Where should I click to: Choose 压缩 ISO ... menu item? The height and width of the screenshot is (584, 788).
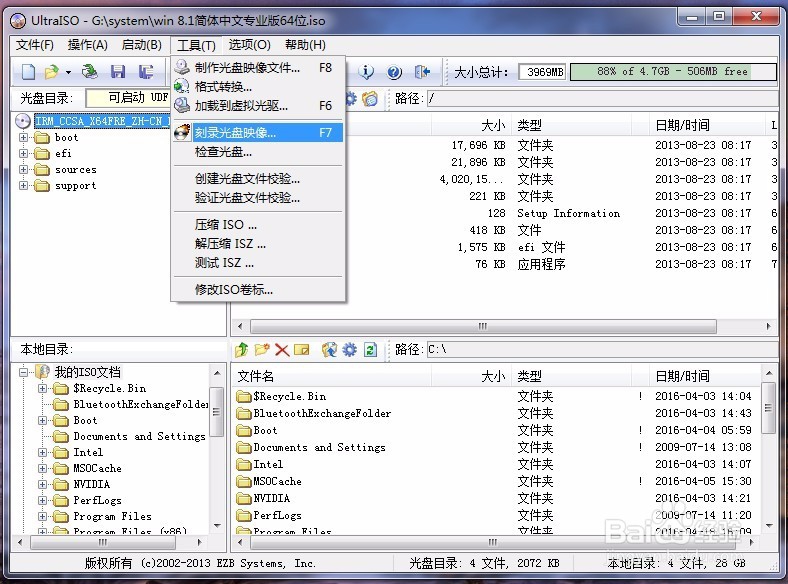258,224
